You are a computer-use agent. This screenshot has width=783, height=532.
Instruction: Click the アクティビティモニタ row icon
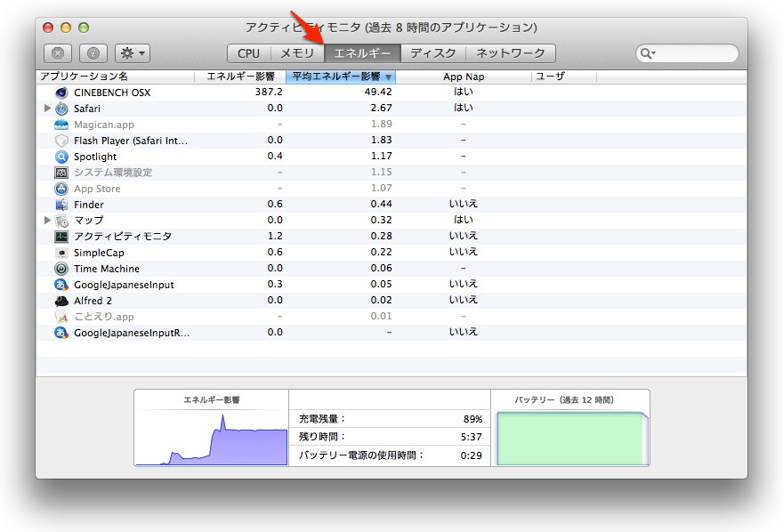[x=61, y=237]
